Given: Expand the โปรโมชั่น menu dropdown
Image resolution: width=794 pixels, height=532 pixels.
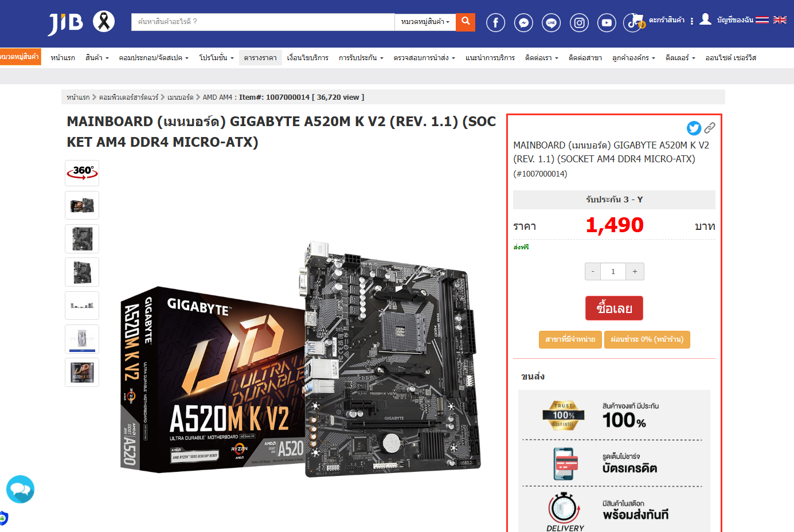Looking at the screenshot, I should pyautogui.click(x=216, y=57).
